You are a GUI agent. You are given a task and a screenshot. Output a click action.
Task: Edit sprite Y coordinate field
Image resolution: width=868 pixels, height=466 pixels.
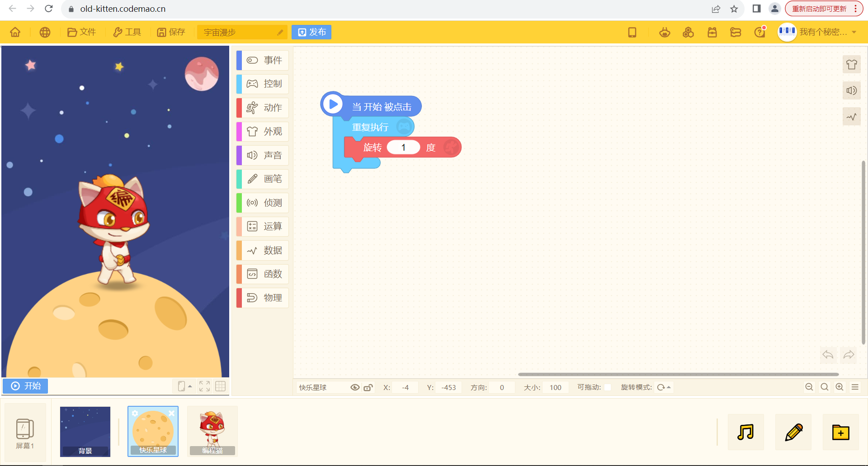tap(448, 387)
